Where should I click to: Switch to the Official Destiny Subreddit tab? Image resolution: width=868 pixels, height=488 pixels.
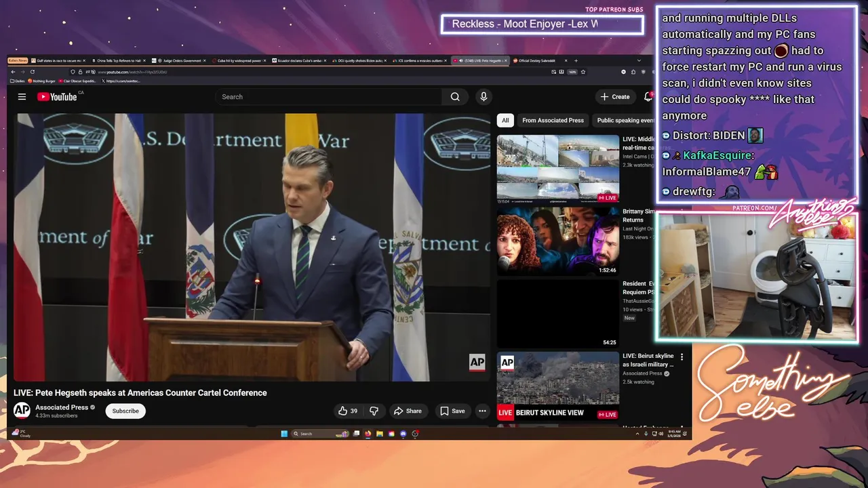pos(540,60)
